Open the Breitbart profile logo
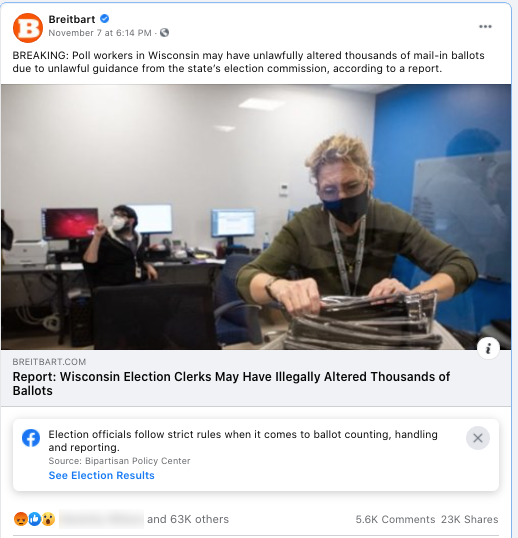 click(x=28, y=28)
